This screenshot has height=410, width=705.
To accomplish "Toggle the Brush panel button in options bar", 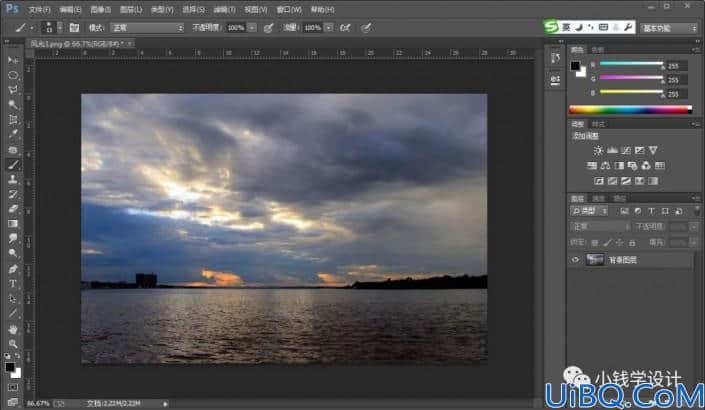I will pos(74,28).
